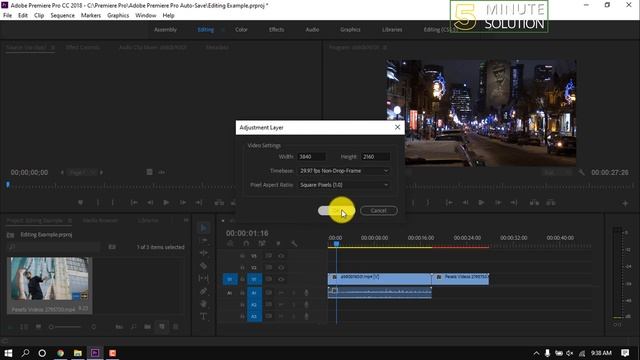Click the timeline playhead marker
The height and width of the screenshot is (360, 640).
pos(336,244)
